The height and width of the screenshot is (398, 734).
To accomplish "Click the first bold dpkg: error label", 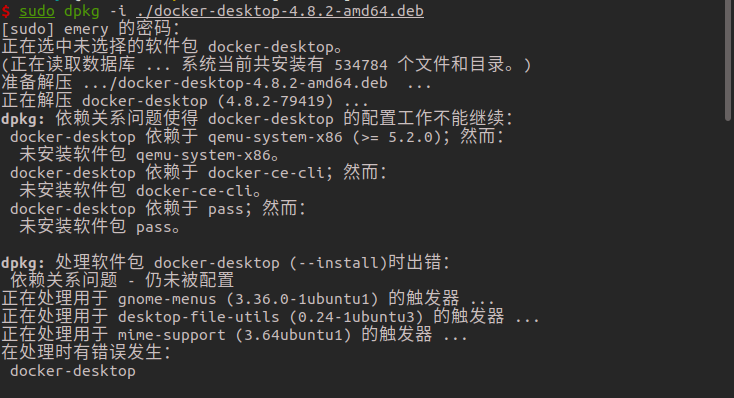I will coord(23,119).
